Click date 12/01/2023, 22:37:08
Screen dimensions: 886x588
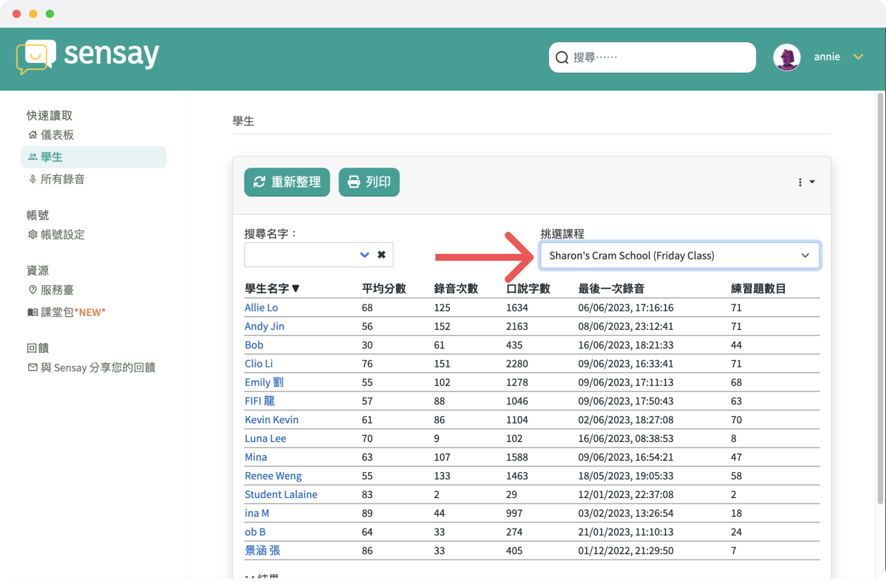626,494
